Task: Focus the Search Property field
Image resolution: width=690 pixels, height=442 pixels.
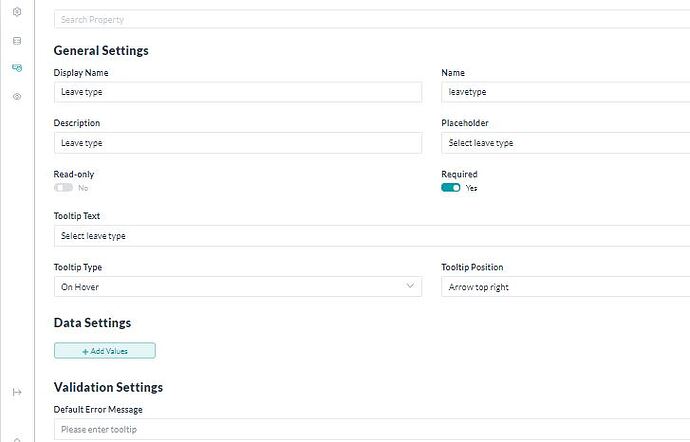Action: (370, 19)
